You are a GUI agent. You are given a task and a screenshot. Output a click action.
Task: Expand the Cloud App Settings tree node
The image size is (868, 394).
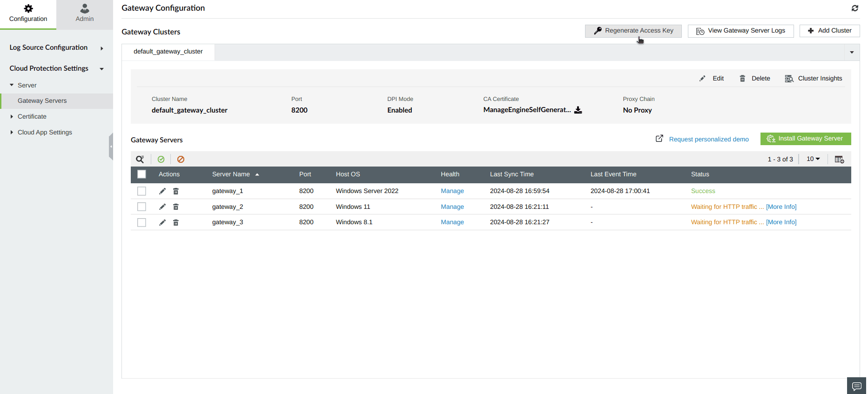[x=12, y=133]
